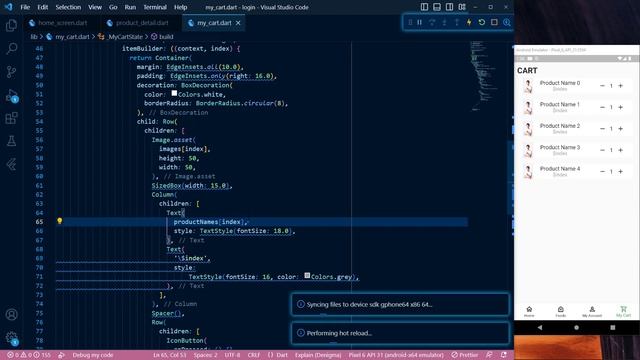Click the Prettier status item

[x=464, y=355]
